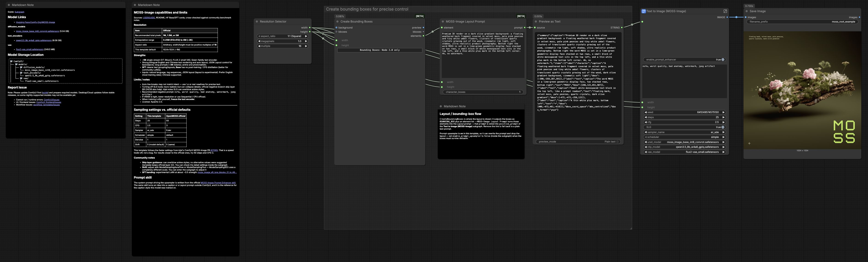Click the Layout Prompt element text area
Viewport: 868px width, 262px height.
[x=483, y=55]
